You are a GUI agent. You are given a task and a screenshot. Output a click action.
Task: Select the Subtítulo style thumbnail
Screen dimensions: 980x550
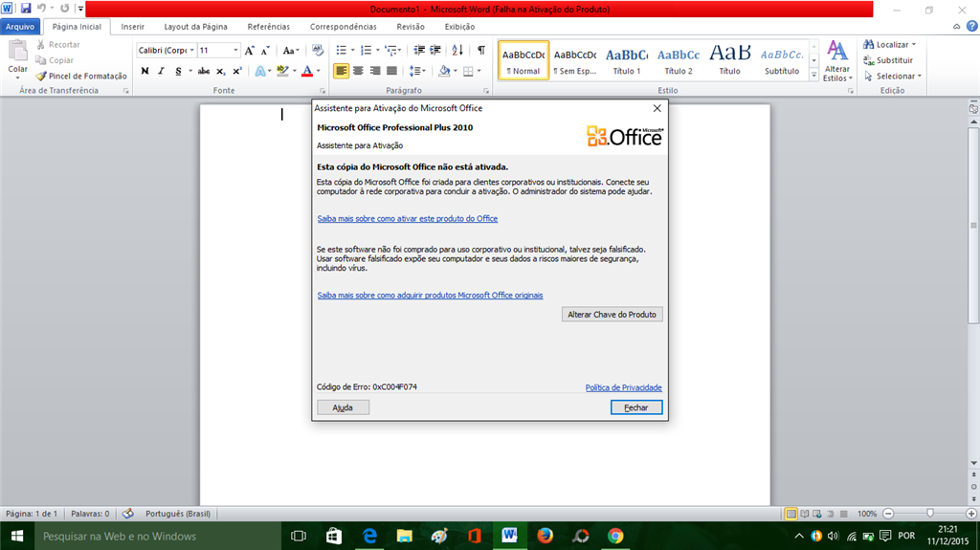782,60
